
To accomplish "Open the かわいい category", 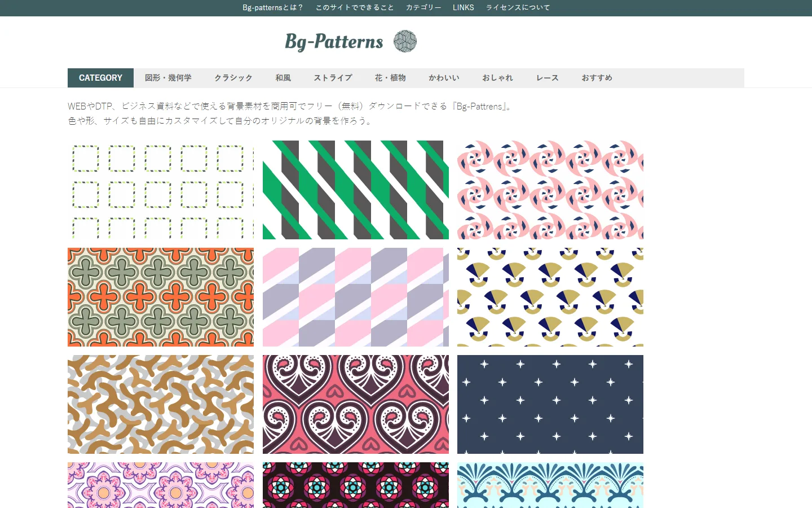I will pos(444,78).
